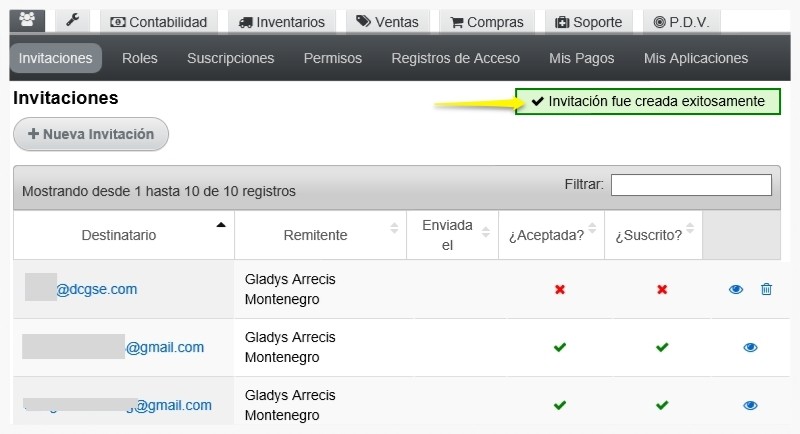Image resolution: width=800 pixels, height=434 pixels.
Task: Click the Invitaciones page heading
Action: click(66, 98)
